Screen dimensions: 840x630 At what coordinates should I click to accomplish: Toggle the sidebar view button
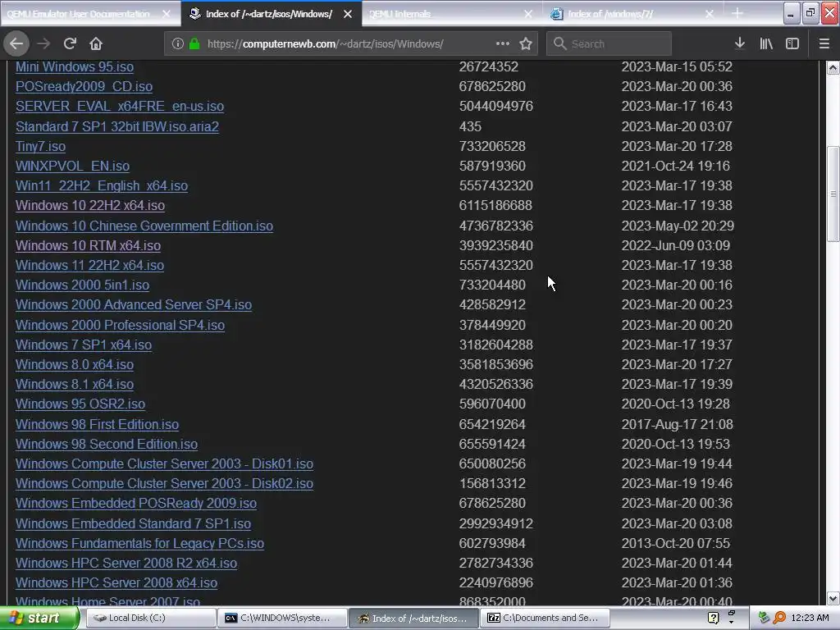792,43
